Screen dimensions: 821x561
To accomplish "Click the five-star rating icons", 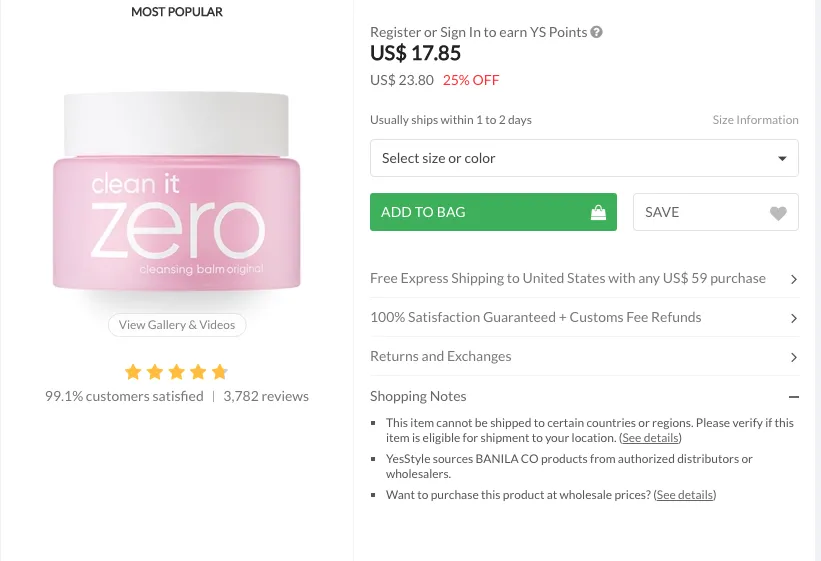I will click(x=177, y=372).
